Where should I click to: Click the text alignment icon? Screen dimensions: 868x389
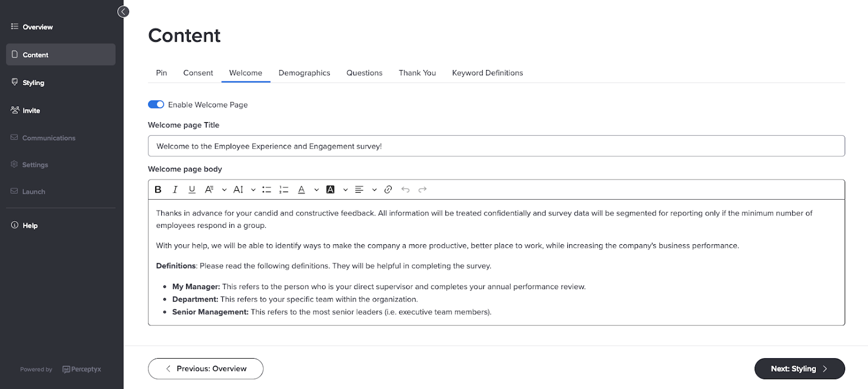tap(359, 189)
